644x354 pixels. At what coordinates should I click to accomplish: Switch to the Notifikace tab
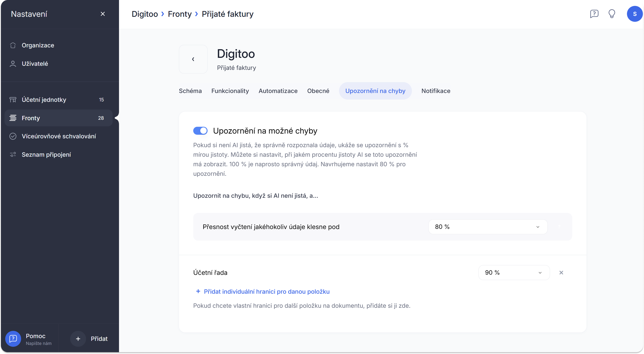[436, 91]
